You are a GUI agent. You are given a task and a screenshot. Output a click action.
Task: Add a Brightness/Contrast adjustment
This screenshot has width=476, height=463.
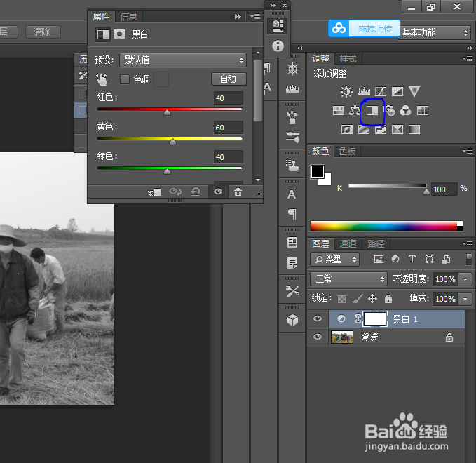point(346,91)
